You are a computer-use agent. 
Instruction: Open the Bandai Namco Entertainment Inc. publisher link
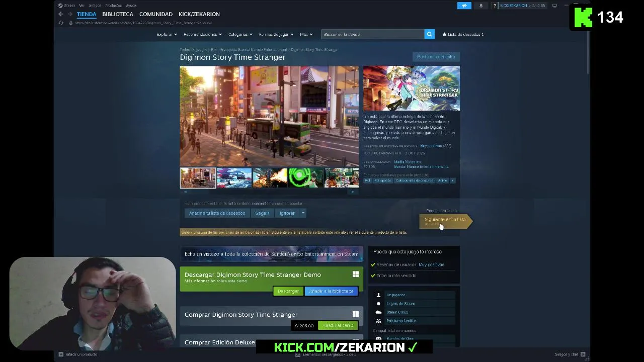[421, 166]
